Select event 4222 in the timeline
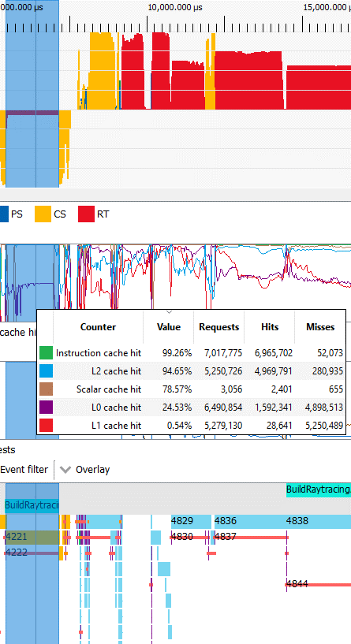Viewport: 351px width, 644px height. point(32,553)
